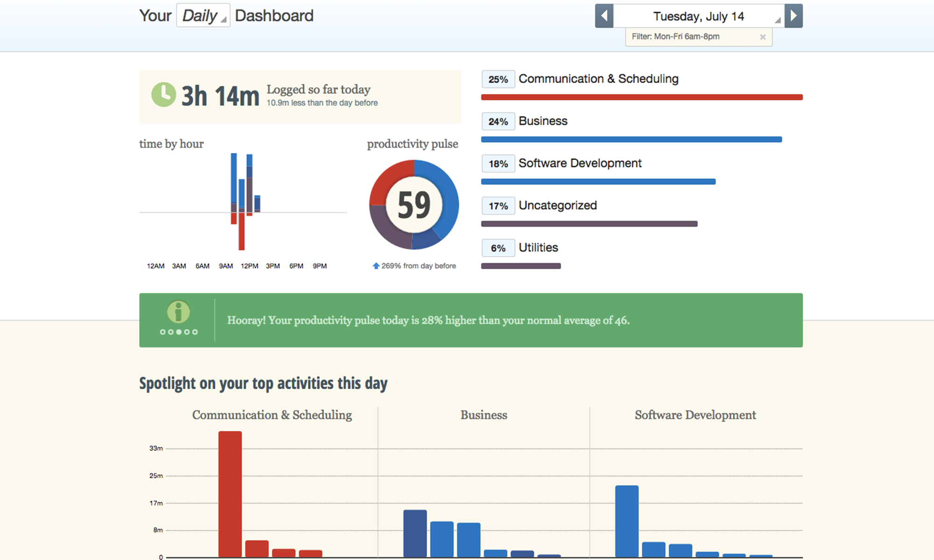The image size is (934, 560).
Task: Click tallest red bar in Communication chart
Action: [230, 494]
